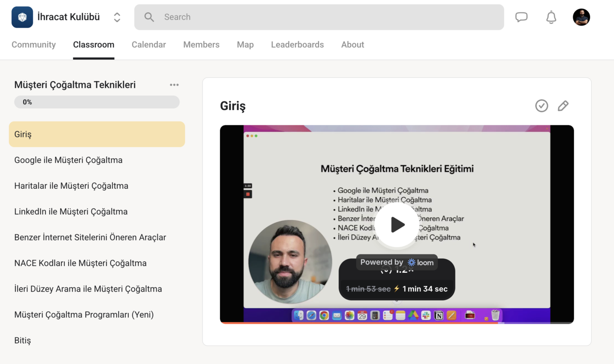The height and width of the screenshot is (364, 614).
Task: Mark Giriş lesson as complete
Action: coord(542,106)
